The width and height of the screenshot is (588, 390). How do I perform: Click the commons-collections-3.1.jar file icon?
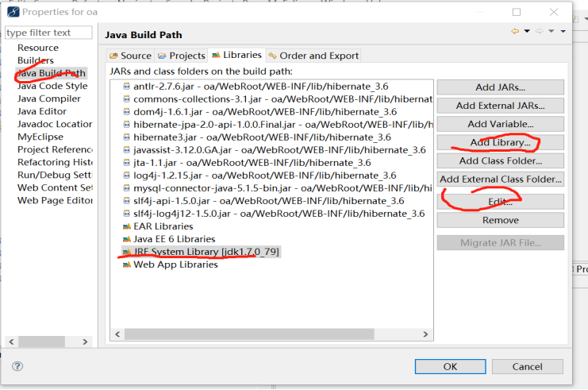click(x=127, y=99)
